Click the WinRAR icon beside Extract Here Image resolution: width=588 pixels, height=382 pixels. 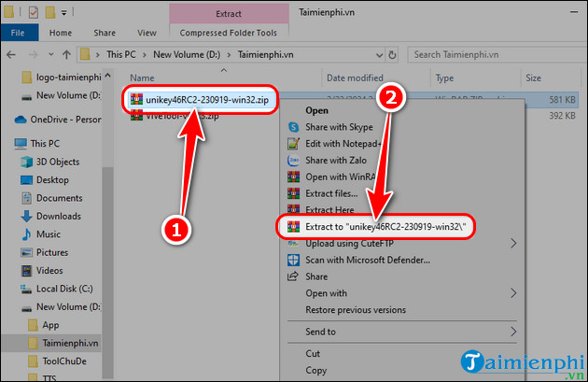click(293, 210)
